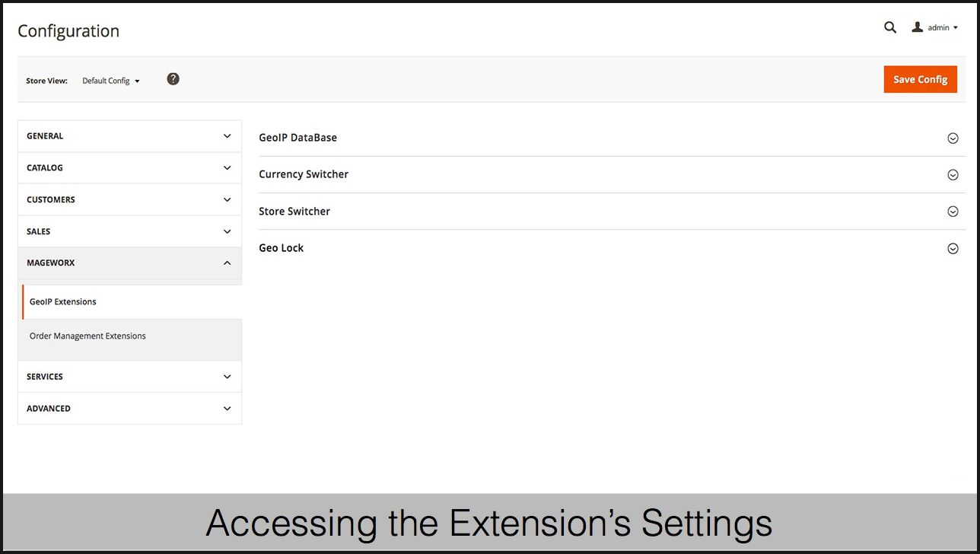This screenshot has width=980, height=554.
Task: Expand the CATALOG configuration tab
Action: point(129,167)
